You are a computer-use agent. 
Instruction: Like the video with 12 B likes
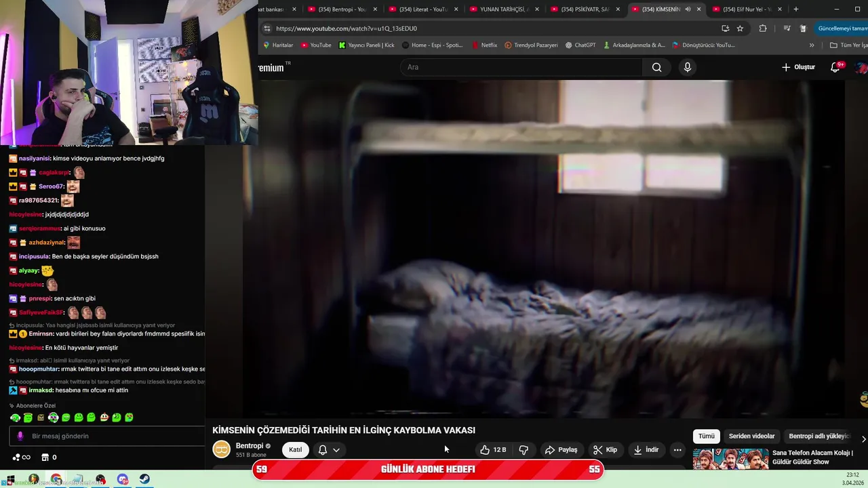[493, 449]
